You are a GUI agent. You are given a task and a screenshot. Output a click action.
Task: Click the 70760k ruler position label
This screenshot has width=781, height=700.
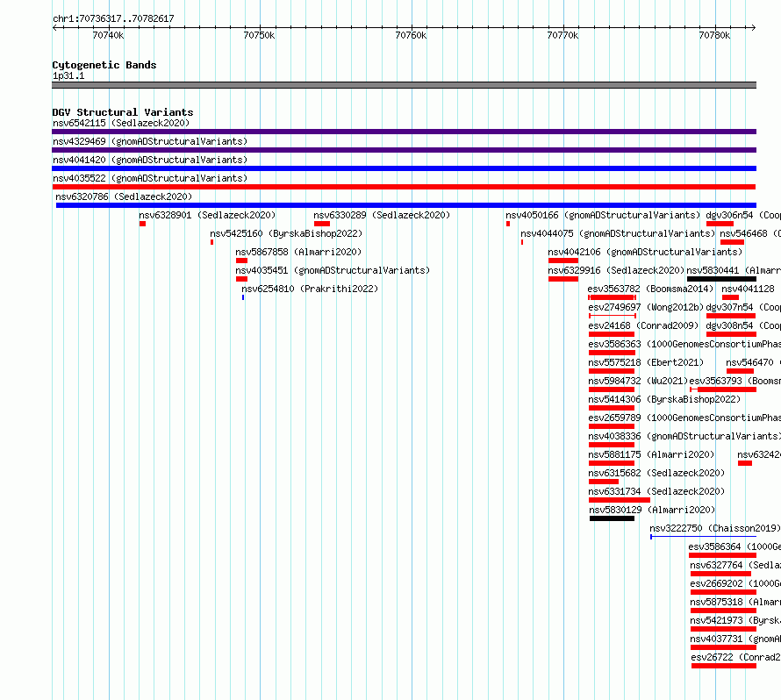[411, 35]
